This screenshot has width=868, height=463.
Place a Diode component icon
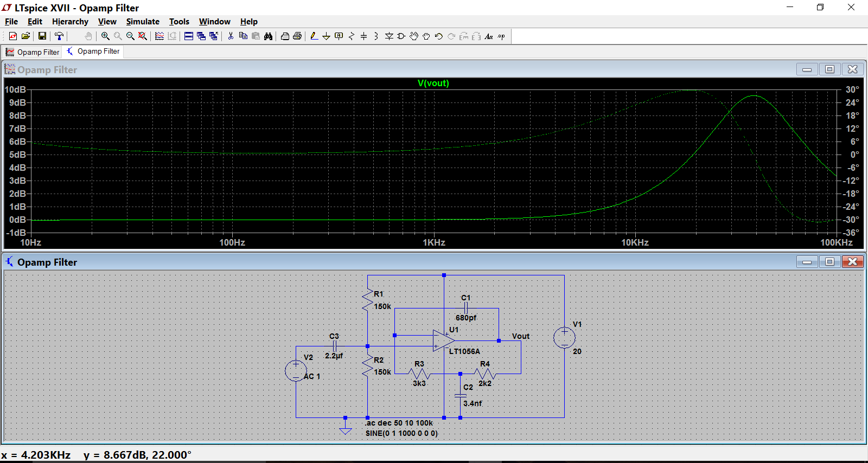tap(389, 36)
